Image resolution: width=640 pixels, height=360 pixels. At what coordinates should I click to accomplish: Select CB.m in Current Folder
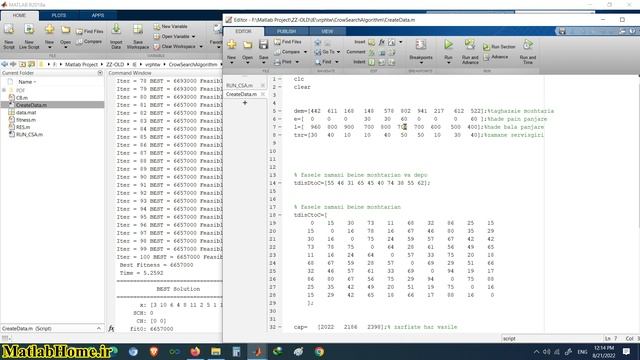(x=22, y=98)
